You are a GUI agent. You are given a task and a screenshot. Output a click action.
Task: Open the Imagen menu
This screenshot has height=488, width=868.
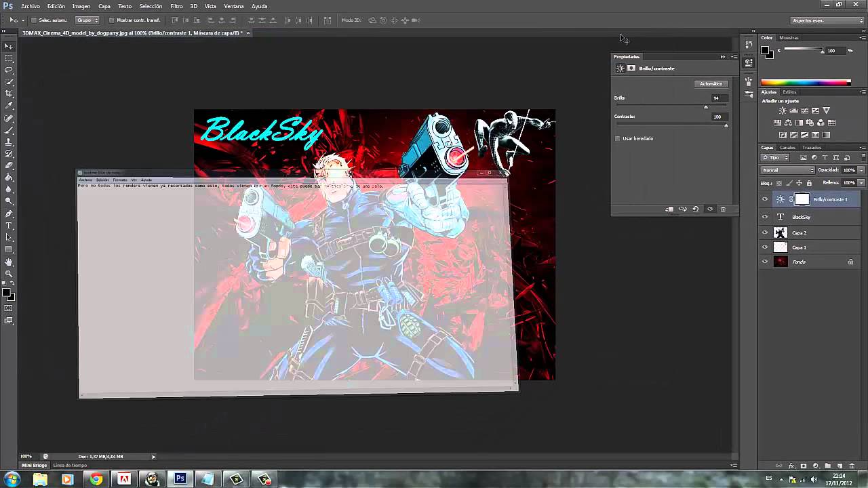tap(81, 6)
